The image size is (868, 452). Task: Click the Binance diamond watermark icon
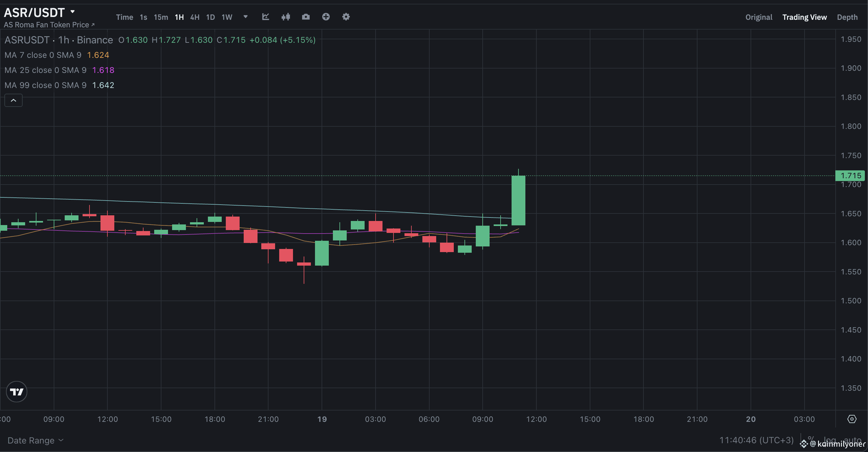coord(804,444)
